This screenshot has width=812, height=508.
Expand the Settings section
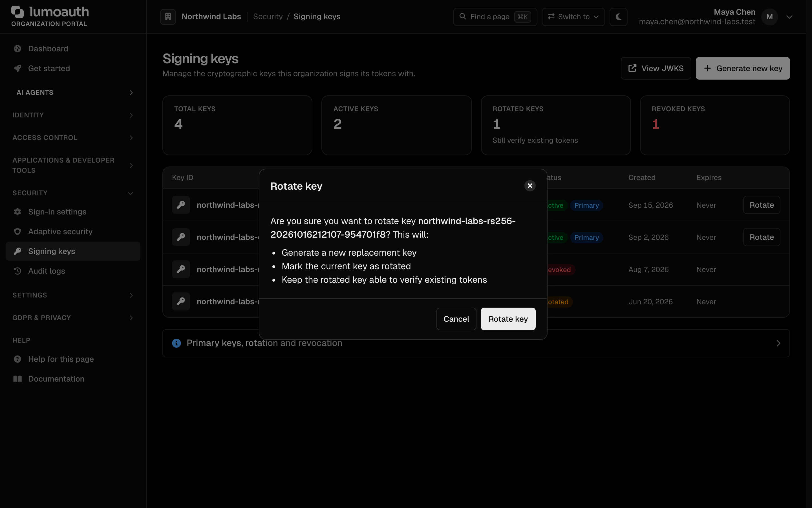point(73,295)
